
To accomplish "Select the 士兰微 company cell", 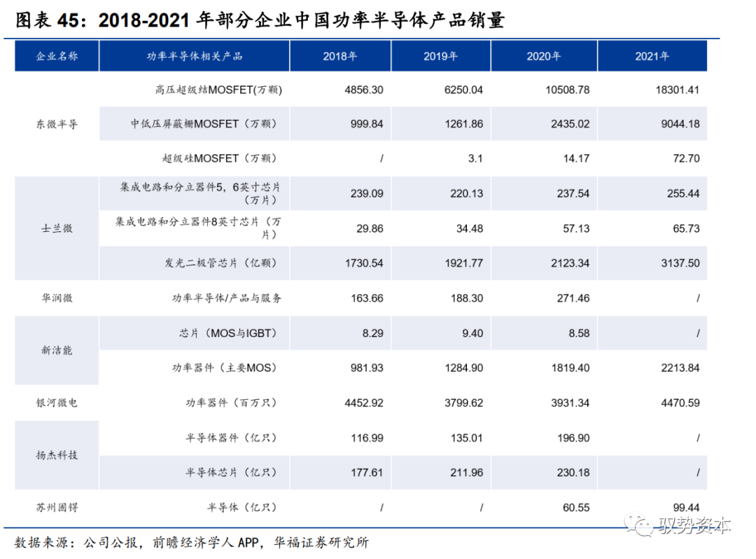I will [57, 228].
